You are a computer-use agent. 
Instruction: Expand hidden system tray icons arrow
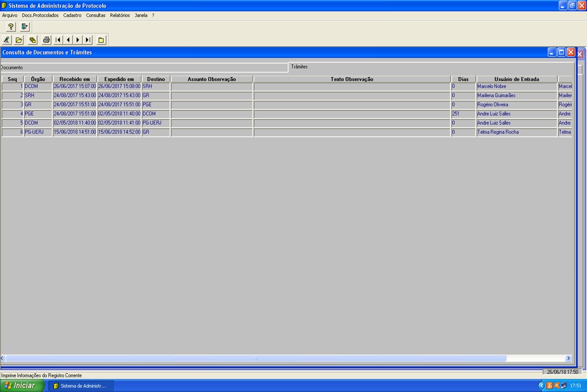click(x=541, y=386)
